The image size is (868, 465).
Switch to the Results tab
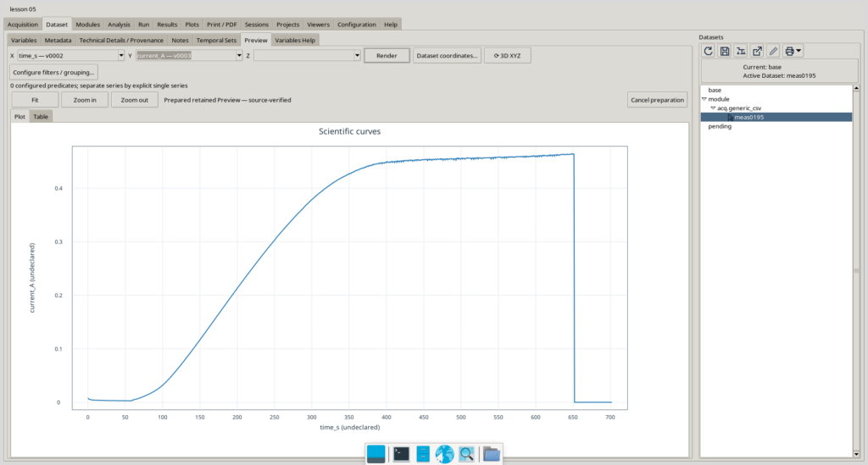167,25
